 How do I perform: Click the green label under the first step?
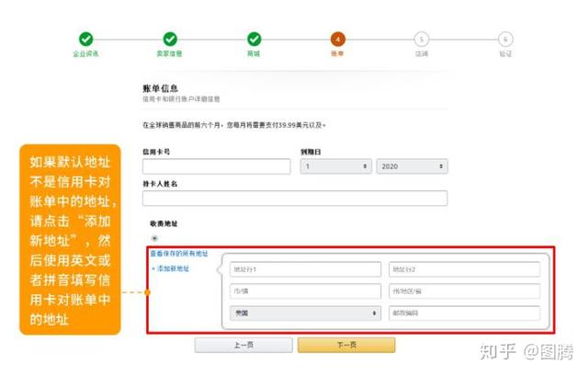[85, 53]
